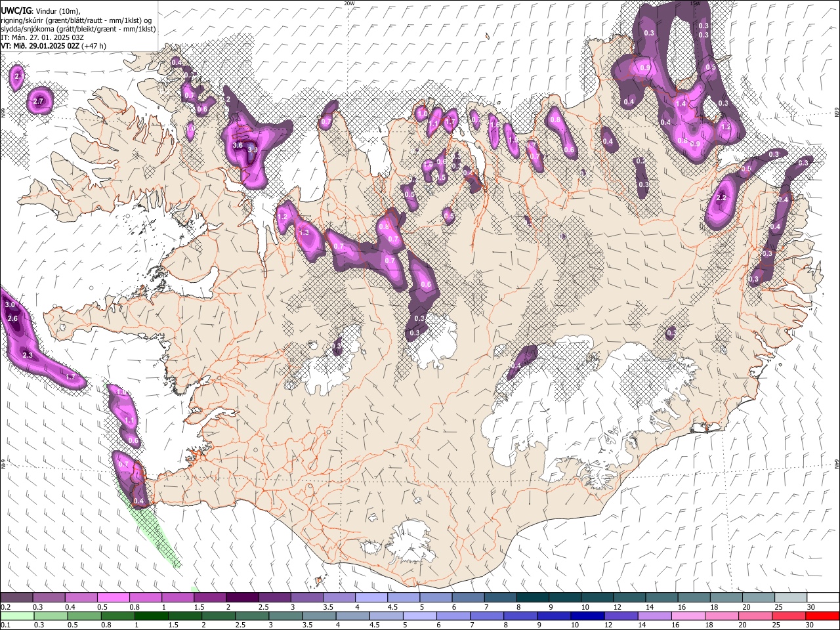Select top-row legend swatch labelled 0.8

click(x=146, y=598)
